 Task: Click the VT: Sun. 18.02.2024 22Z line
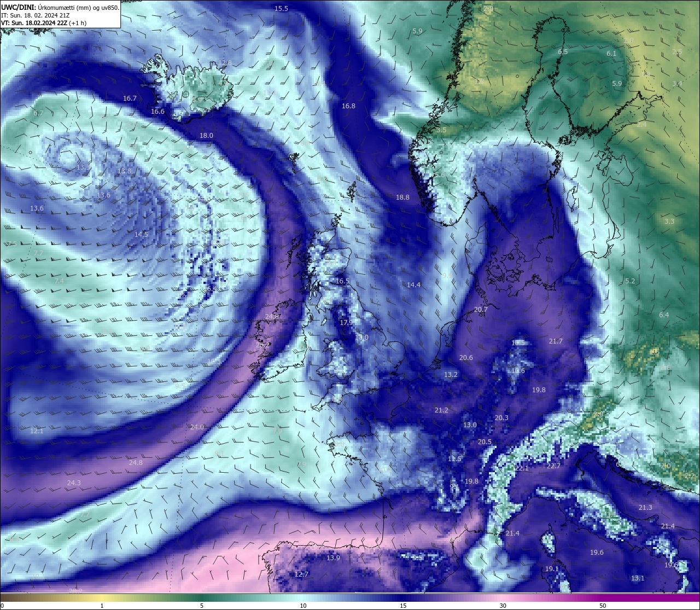click(x=44, y=23)
